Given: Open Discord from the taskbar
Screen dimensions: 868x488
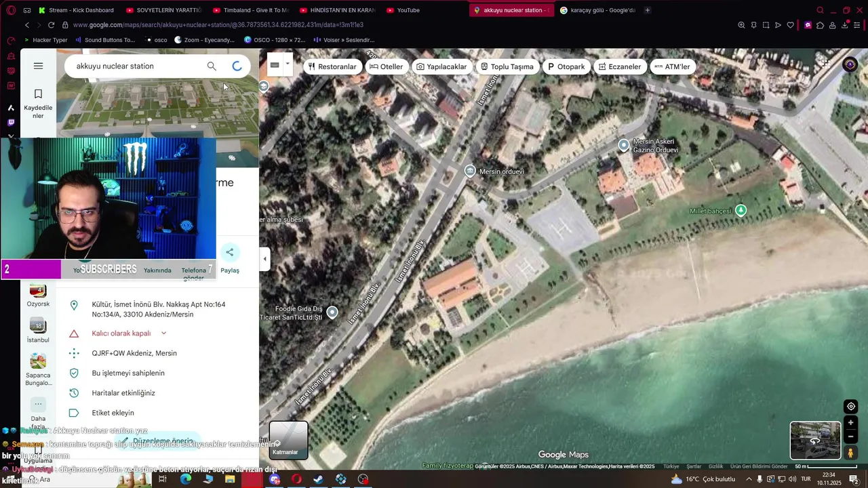Looking at the screenshot, I should (x=275, y=479).
